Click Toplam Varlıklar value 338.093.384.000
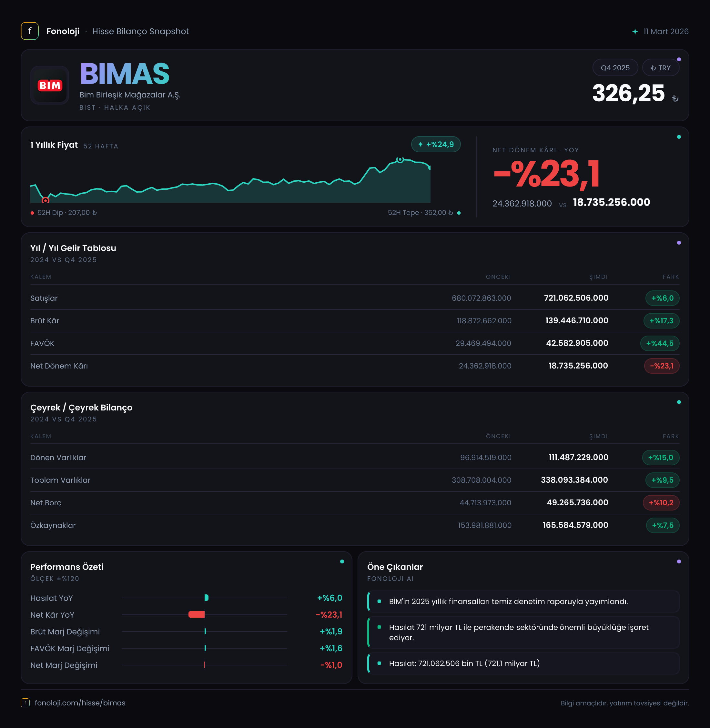The width and height of the screenshot is (710, 728). point(574,480)
